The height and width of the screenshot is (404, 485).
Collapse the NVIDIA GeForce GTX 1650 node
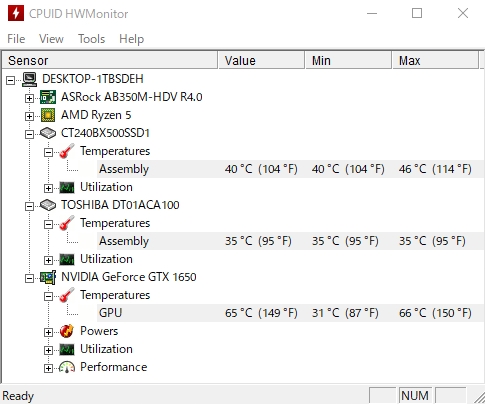click(29, 278)
